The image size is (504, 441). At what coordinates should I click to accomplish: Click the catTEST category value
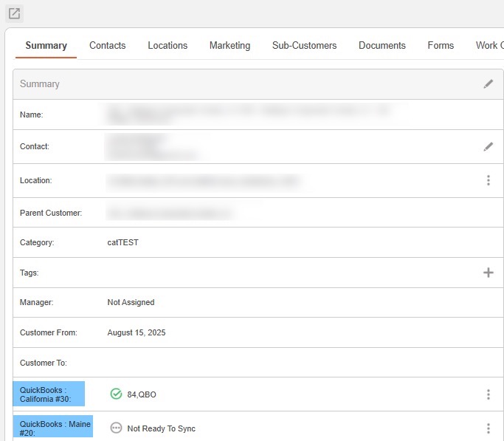[122, 242]
